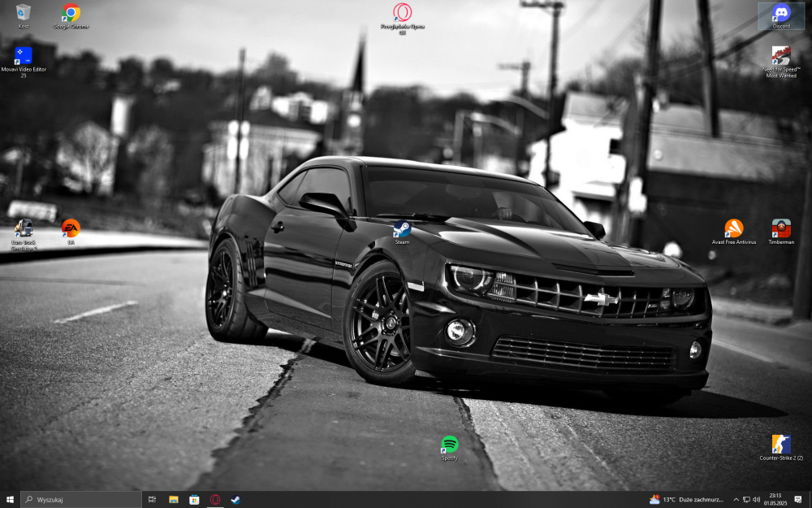Launch Google Chrome from the desktop
812x508 pixels.
[71, 15]
